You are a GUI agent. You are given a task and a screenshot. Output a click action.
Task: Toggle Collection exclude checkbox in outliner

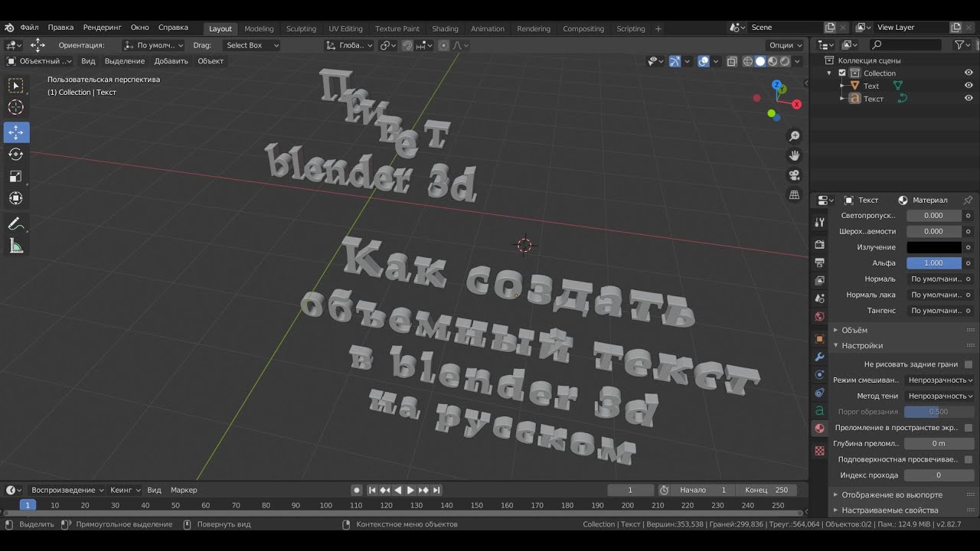coord(842,73)
